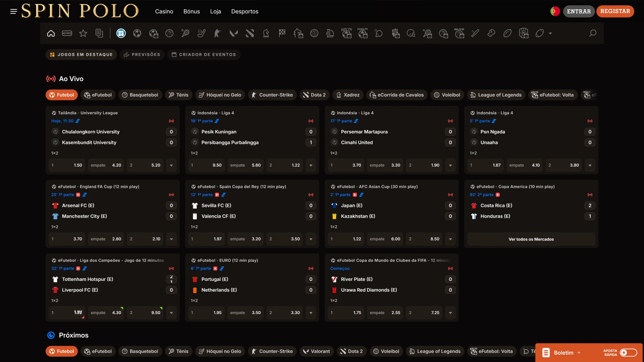The image size is (644, 362).
Task: Open the Tottenham Hotspur (E) match
Action: click(87, 279)
